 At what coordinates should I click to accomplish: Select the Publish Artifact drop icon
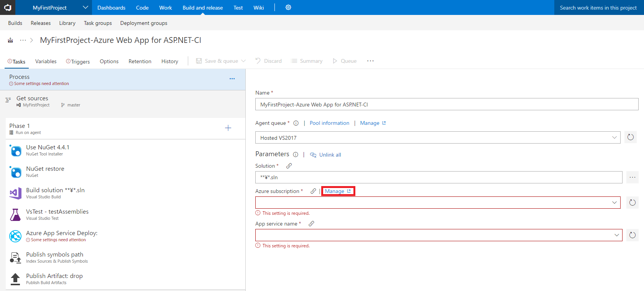point(15,279)
